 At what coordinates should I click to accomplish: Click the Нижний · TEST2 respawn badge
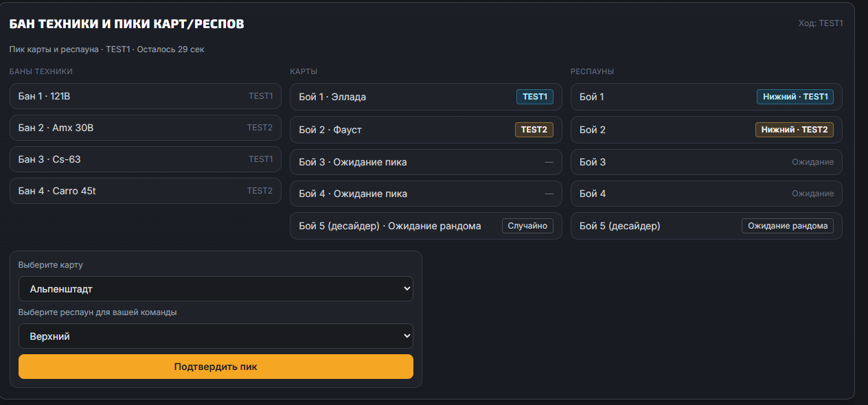click(x=794, y=130)
